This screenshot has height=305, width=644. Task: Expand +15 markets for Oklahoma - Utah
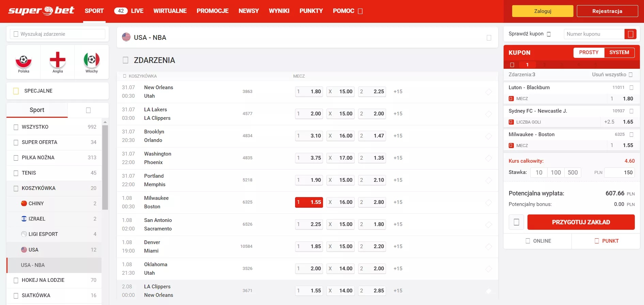click(x=398, y=269)
